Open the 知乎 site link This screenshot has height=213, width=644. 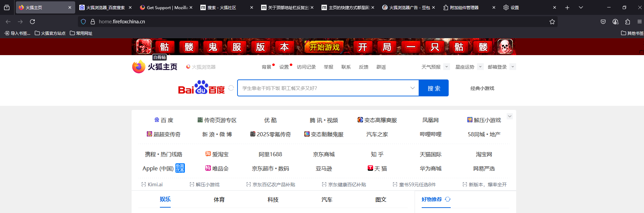[x=377, y=154]
